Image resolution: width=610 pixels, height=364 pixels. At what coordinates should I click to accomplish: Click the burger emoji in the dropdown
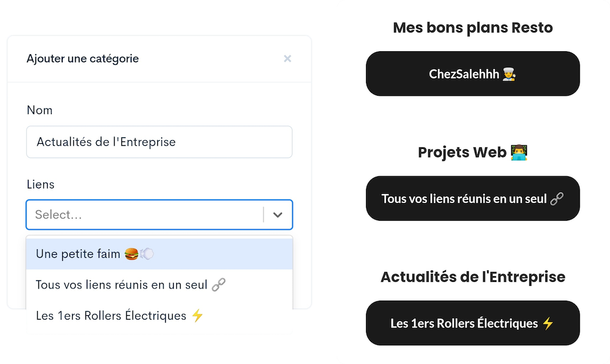132,254
